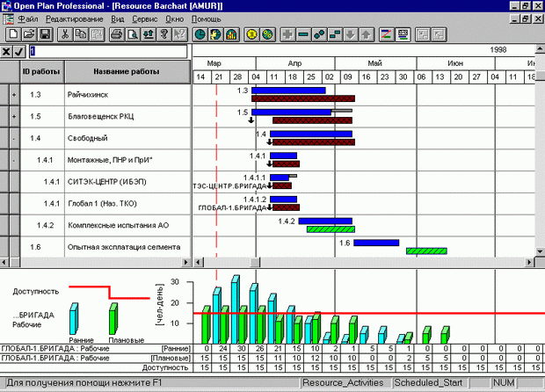This screenshot has height=392, width=545.
Task: Collapse the 1.4 Свободный row
Action: tap(13, 138)
